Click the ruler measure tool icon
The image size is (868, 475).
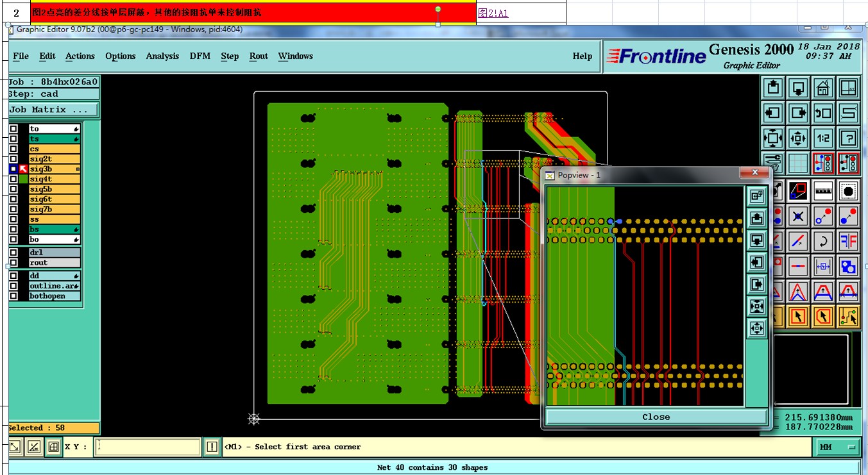823,190
